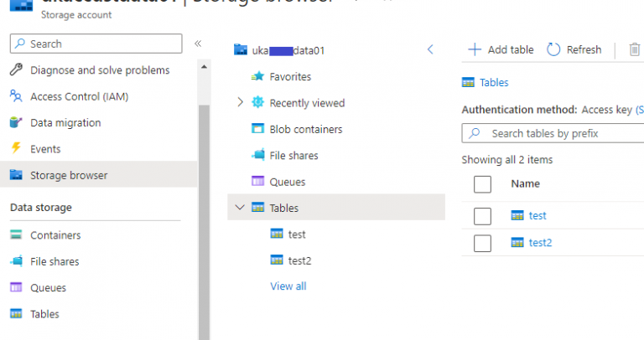Click the star Favorites icon in tree

(257, 76)
